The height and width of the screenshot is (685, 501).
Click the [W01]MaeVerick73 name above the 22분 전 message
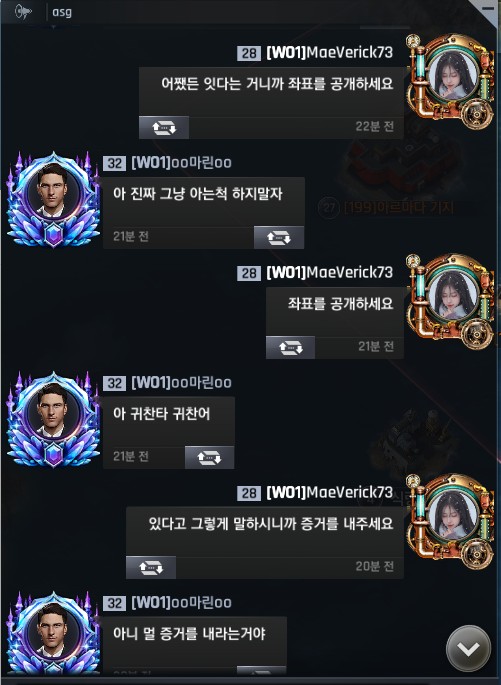(329, 52)
